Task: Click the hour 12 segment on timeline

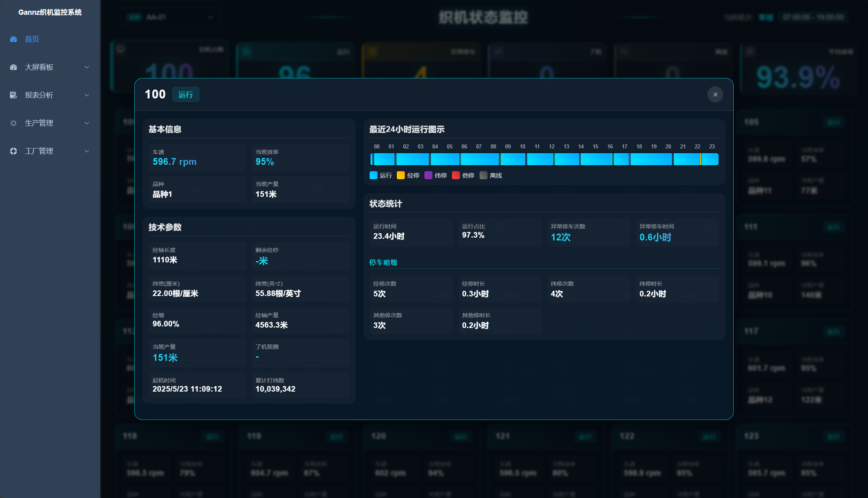Action: pyautogui.click(x=551, y=159)
